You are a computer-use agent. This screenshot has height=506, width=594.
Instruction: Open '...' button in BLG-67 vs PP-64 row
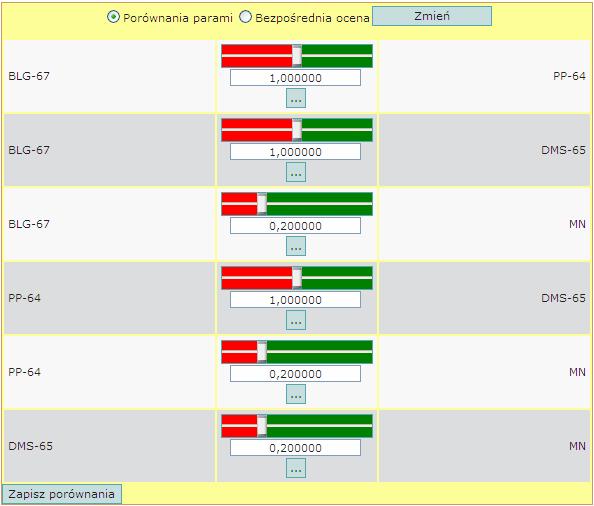(296, 98)
